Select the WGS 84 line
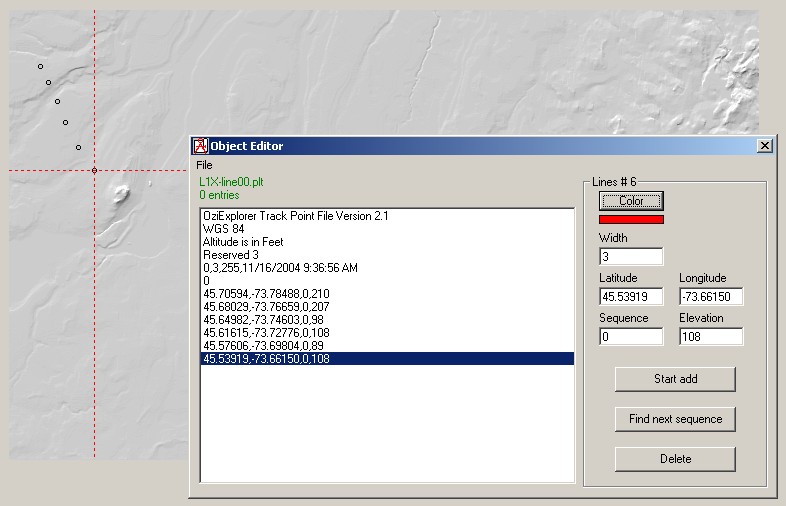The width and height of the screenshot is (786, 506). pos(387,229)
